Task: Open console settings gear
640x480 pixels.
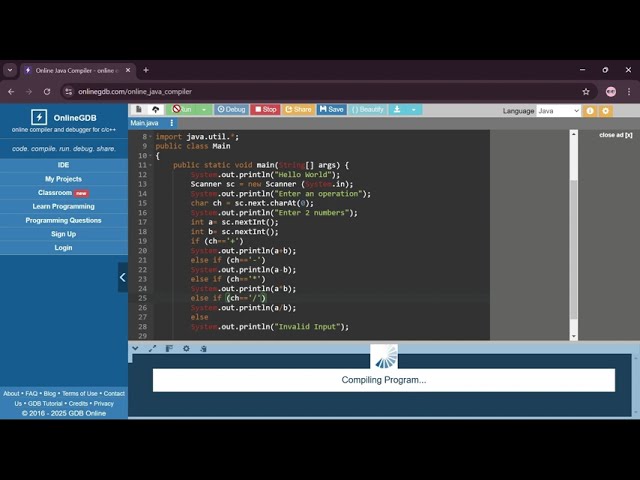Action: point(186,348)
